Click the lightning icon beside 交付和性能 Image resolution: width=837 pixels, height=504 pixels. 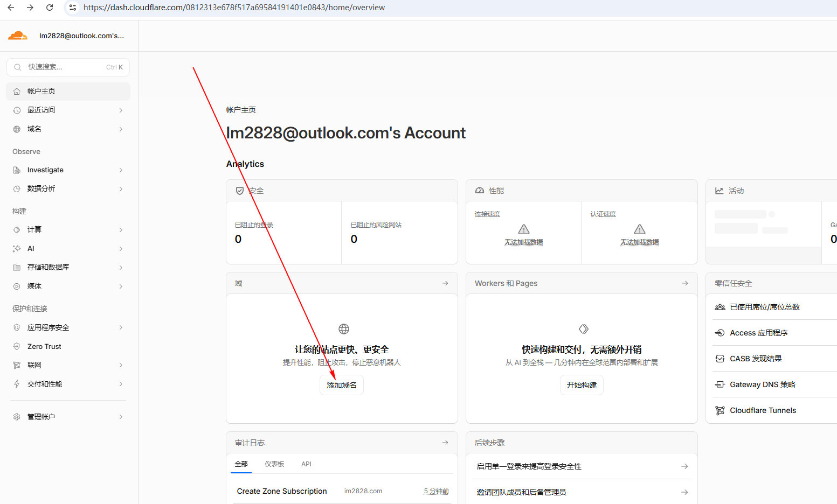pyautogui.click(x=17, y=384)
